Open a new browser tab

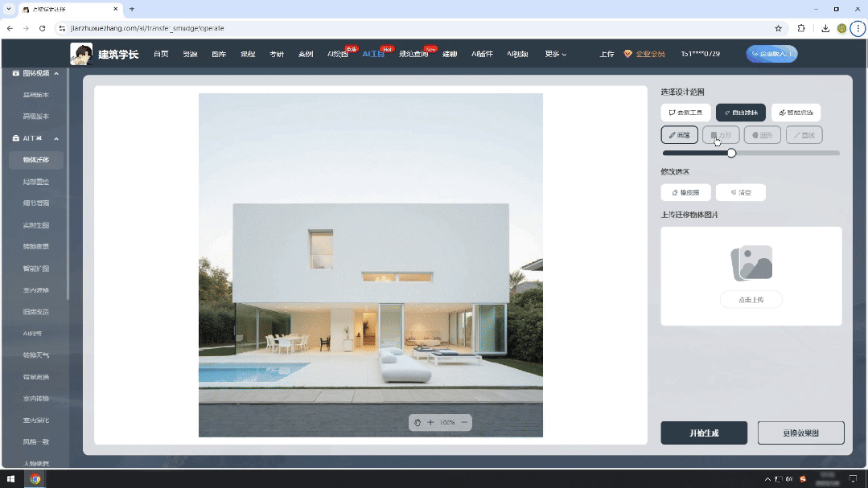click(x=132, y=10)
